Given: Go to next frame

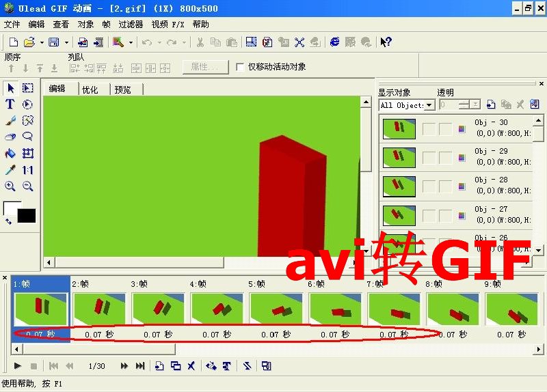Looking at the screenshot, I should point(124,366).
